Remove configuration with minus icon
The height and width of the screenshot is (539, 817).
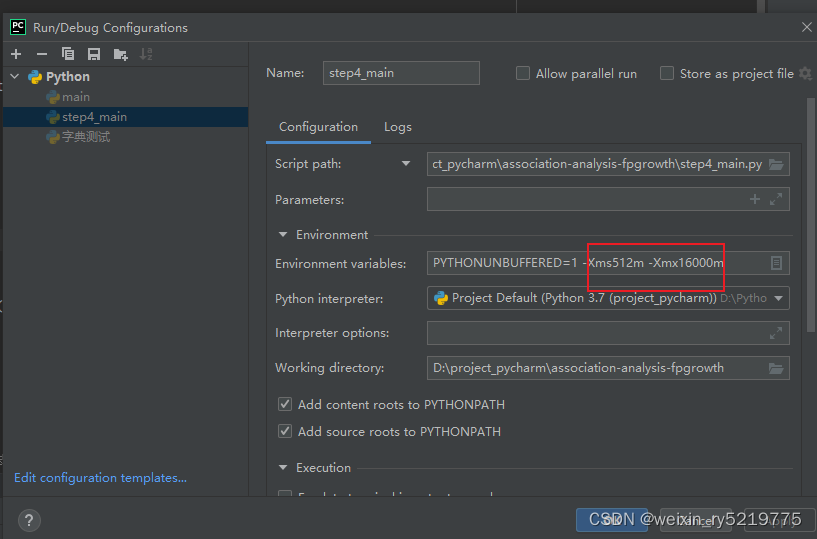[x=42, y=54]
